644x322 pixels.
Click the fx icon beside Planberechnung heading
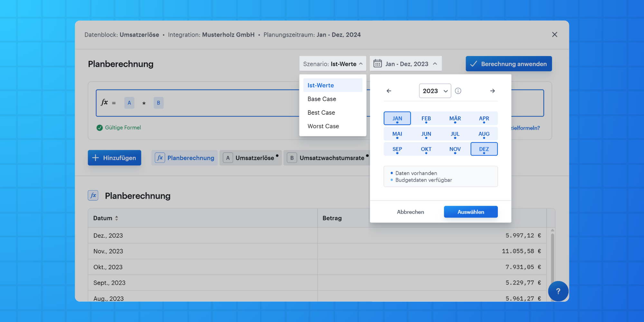93,195
